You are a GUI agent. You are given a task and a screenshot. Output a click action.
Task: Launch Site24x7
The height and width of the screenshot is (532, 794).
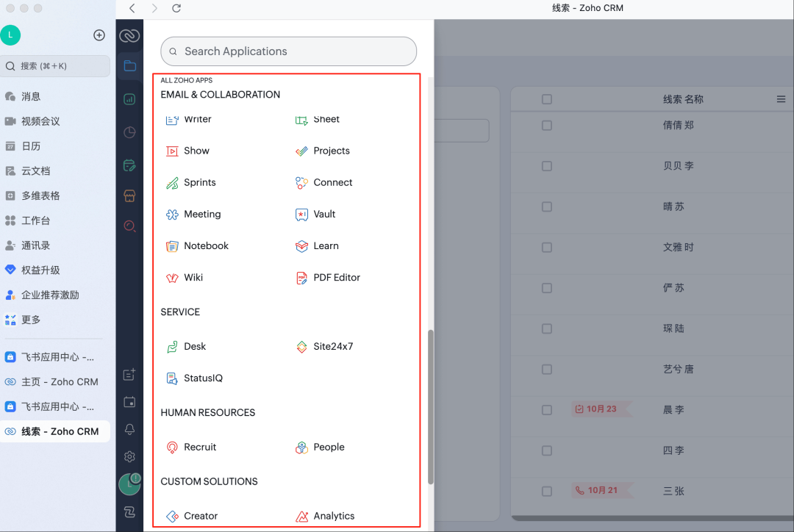(324, 347)
